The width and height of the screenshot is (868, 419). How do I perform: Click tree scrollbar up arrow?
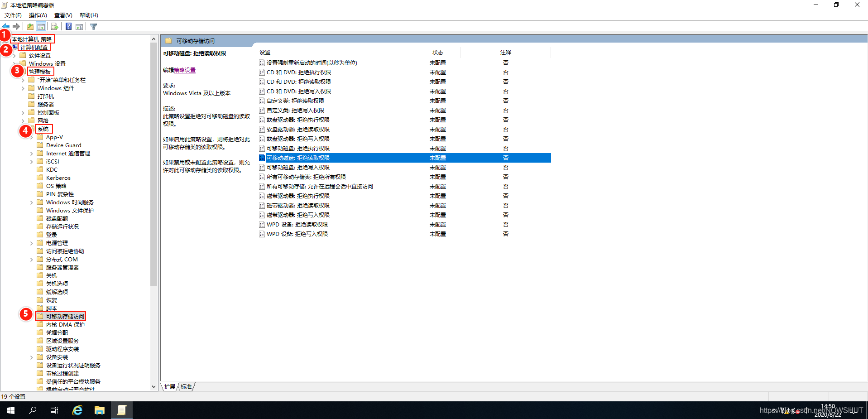[x=154, y=39]
